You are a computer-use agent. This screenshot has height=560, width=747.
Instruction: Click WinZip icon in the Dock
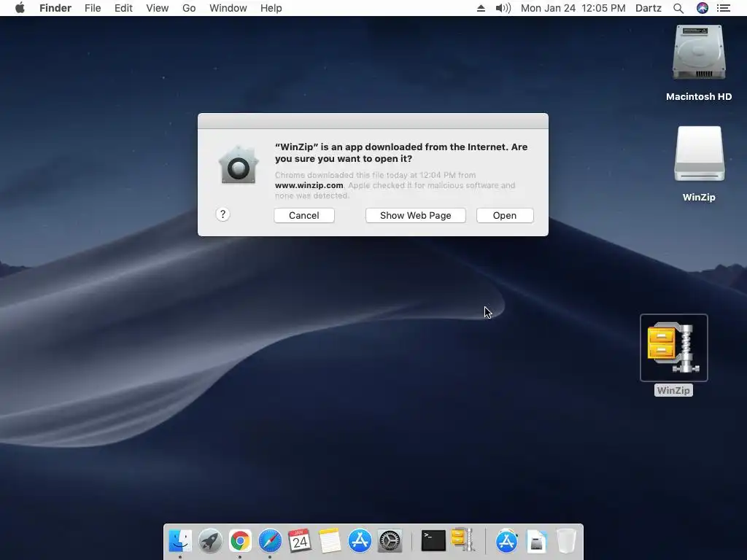point(463,539)
